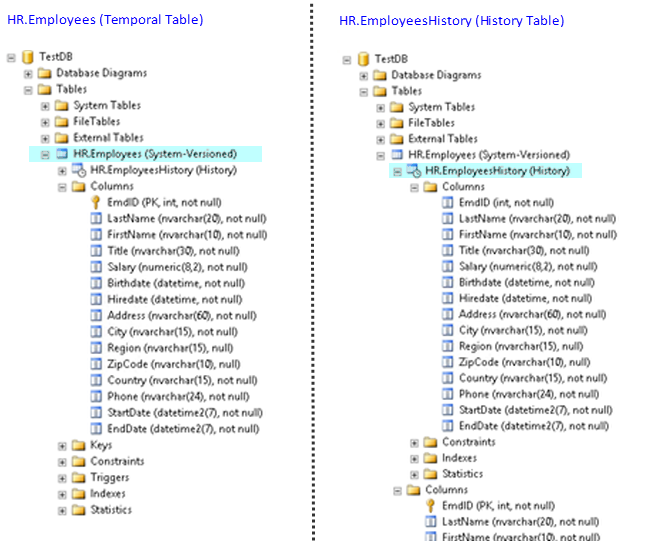Click the External Tables folder icon in right tree
Viewport: 664px width, 543px height.
pyautogui.click(x=397, y=139)
